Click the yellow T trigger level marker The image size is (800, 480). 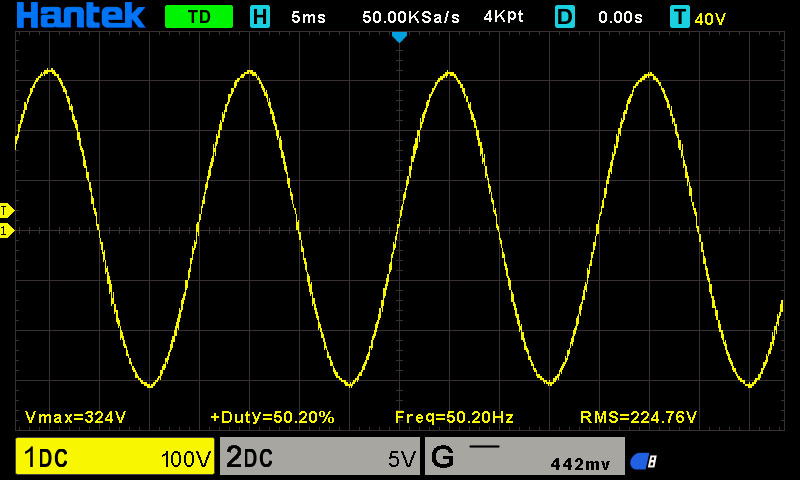point(7,210)
